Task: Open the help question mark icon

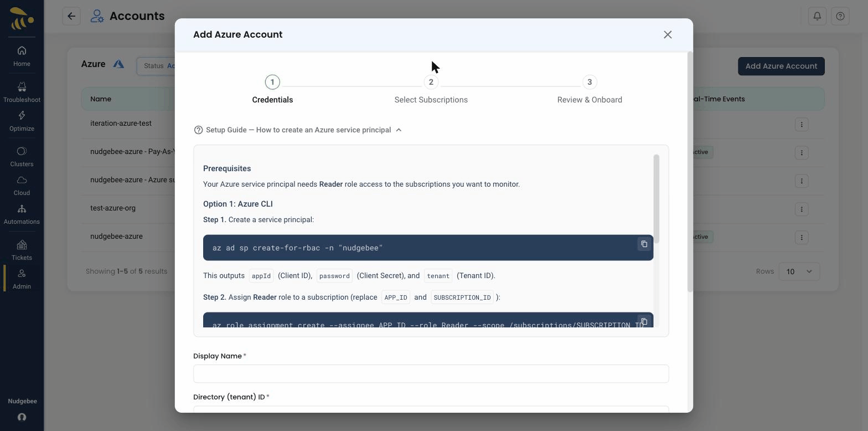Action: (840, 16)
